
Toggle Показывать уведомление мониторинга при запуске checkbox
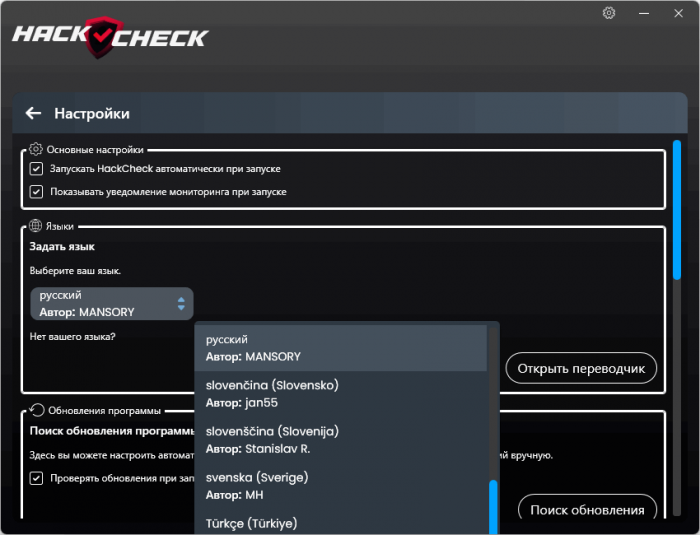click(36, 192)
